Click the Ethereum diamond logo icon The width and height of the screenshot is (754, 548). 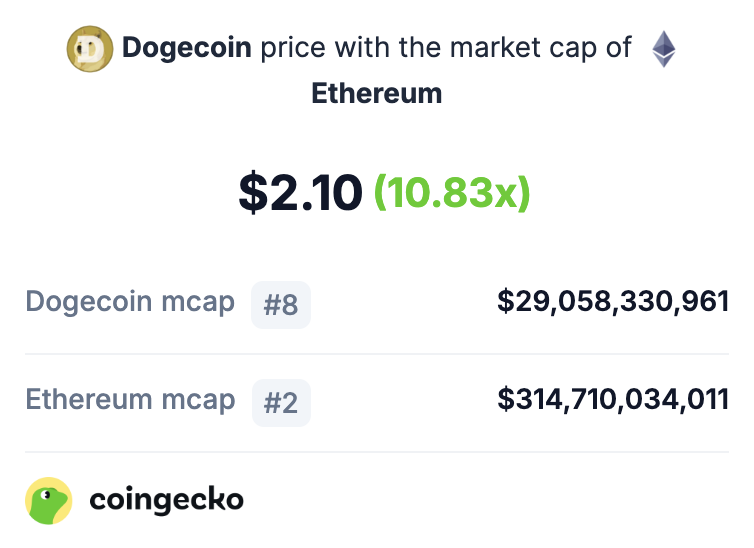[664, 49]
